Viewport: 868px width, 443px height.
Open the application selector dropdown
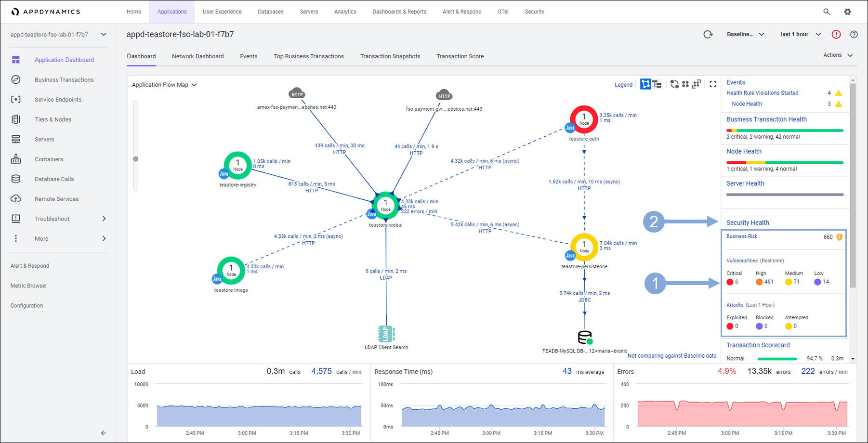tap(58, 35)
